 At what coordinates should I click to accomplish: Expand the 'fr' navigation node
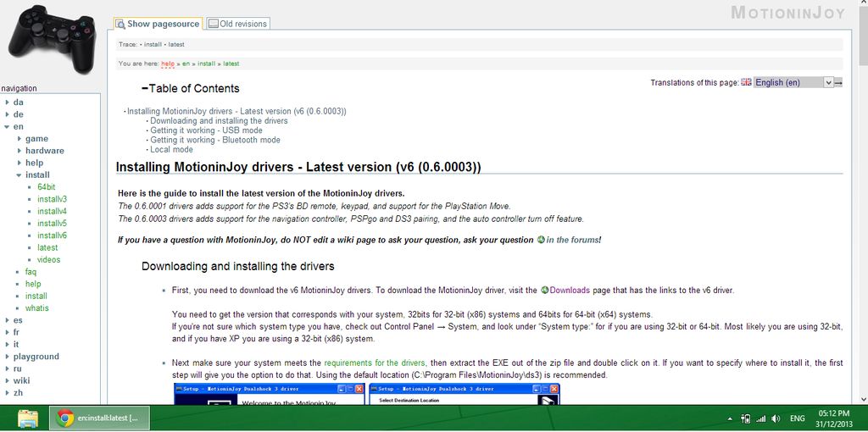[x=7, y=332]
